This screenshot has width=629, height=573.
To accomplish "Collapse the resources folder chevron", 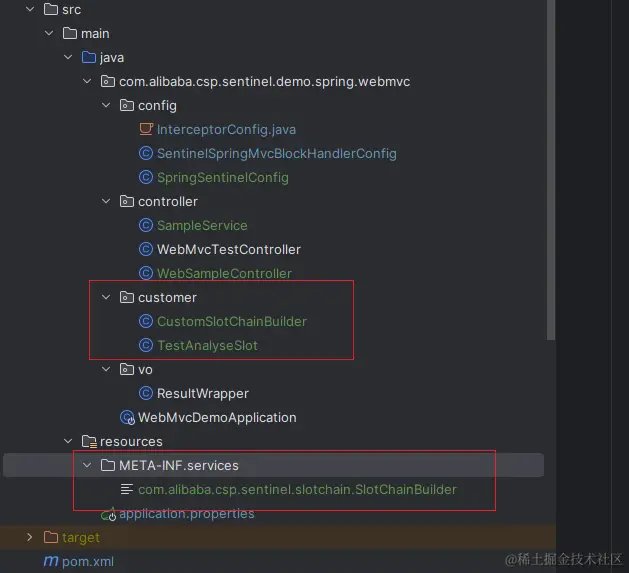I will click(x=68, y=441).
